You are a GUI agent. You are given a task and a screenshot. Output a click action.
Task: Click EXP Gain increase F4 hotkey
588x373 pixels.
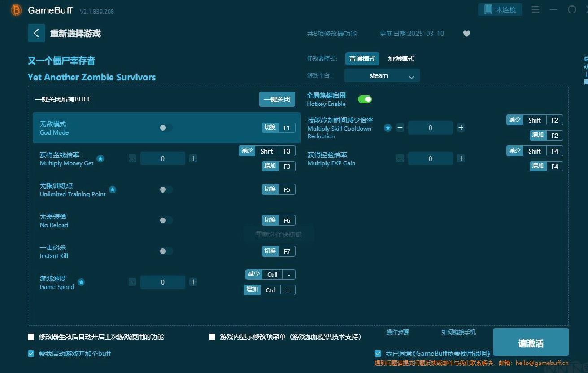(x=546, y=167)
